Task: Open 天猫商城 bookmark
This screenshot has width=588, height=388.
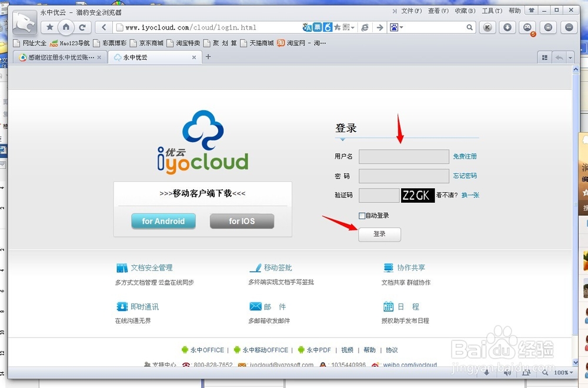Action: 257,43
